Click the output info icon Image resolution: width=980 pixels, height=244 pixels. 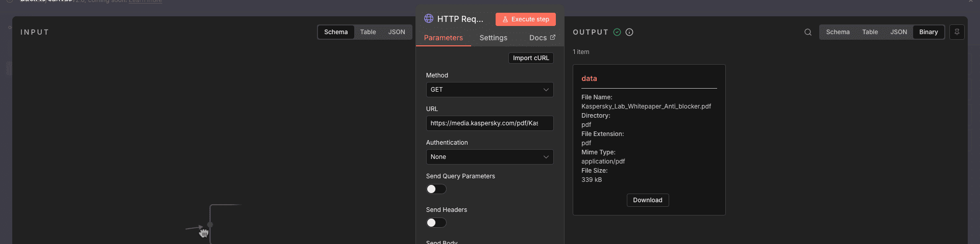click(x=629, y=32)
